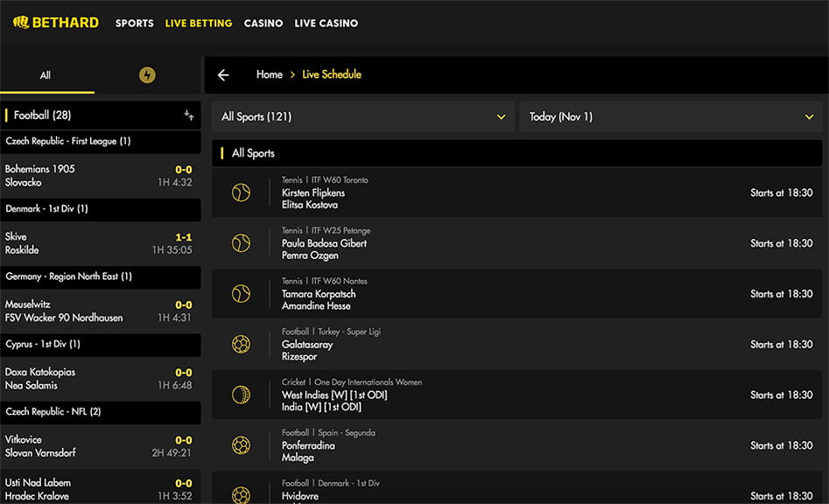Open Meuselwitz vs FSV Wacker 90 Nordhausen match
This screenshot has width=829, height=504.
click(101, 311)
